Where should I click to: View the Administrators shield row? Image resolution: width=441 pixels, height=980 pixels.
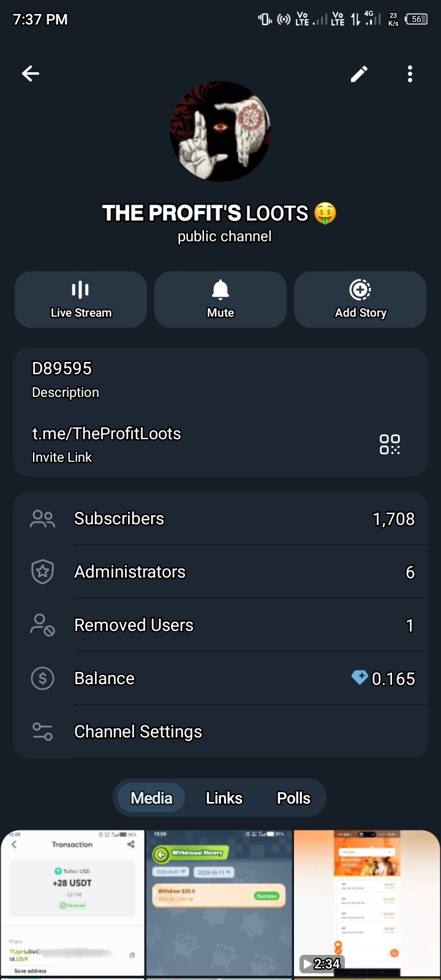coord(221,572)
